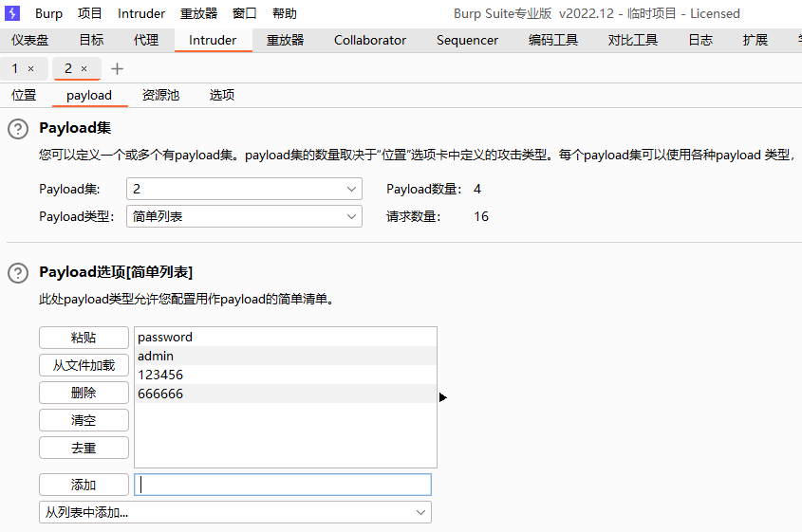
Task: Open the 扩展 tab
Action: coord(755,40)
